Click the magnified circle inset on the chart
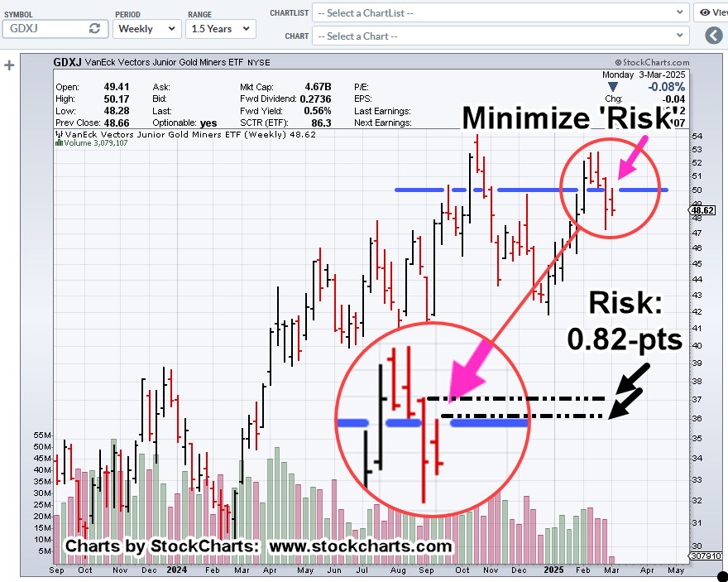Screen dimensions: 728x582 pos(432,420)
